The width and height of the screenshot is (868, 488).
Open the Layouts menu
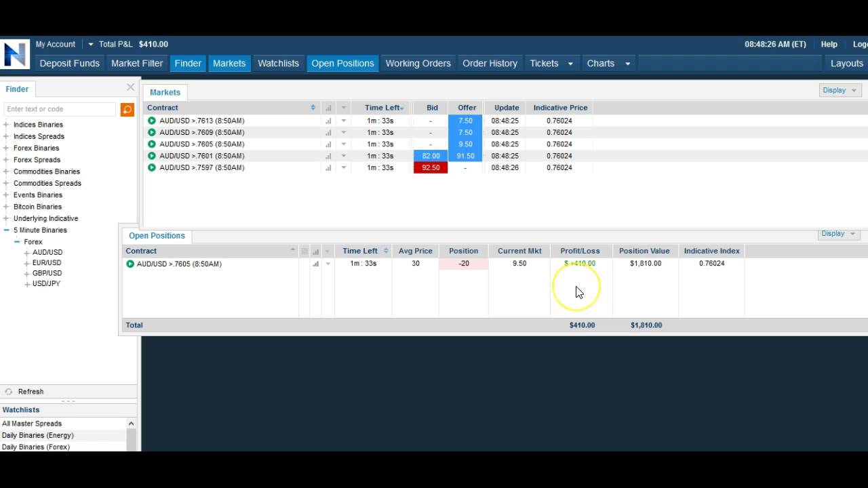click(847, 63)
